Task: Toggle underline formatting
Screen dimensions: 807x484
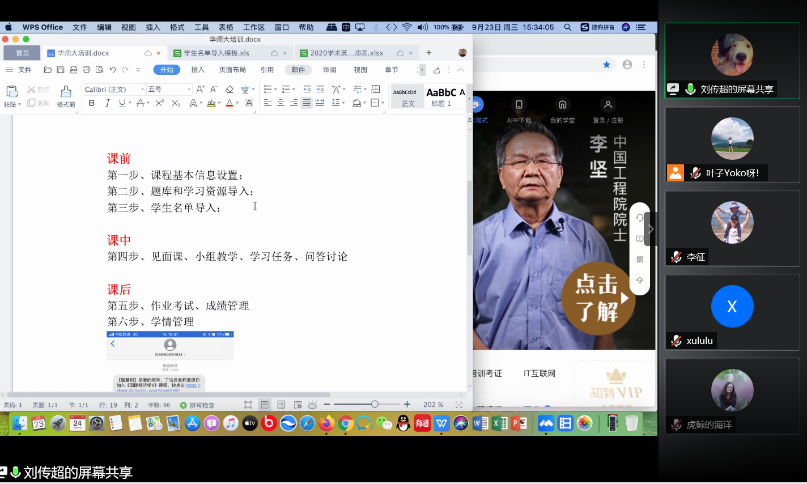Action: point(122,103)
